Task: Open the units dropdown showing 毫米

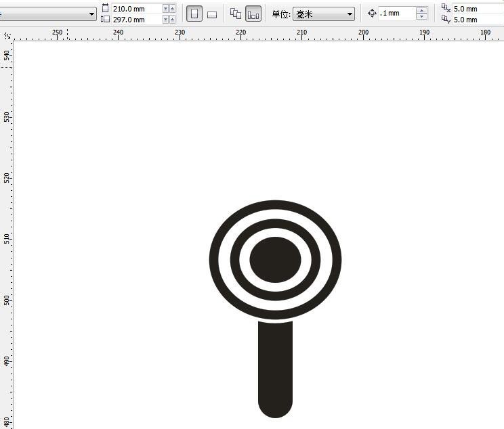Action: coord(324,14)
